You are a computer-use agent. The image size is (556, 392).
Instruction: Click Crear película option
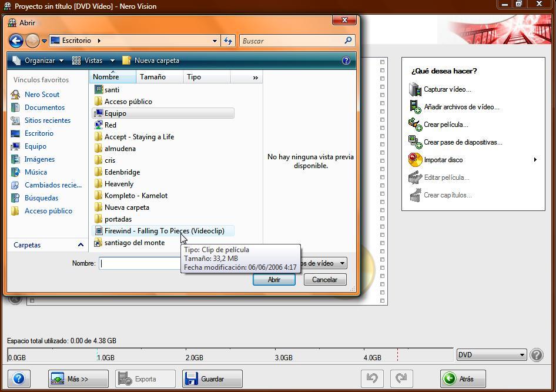click(438, 125)
